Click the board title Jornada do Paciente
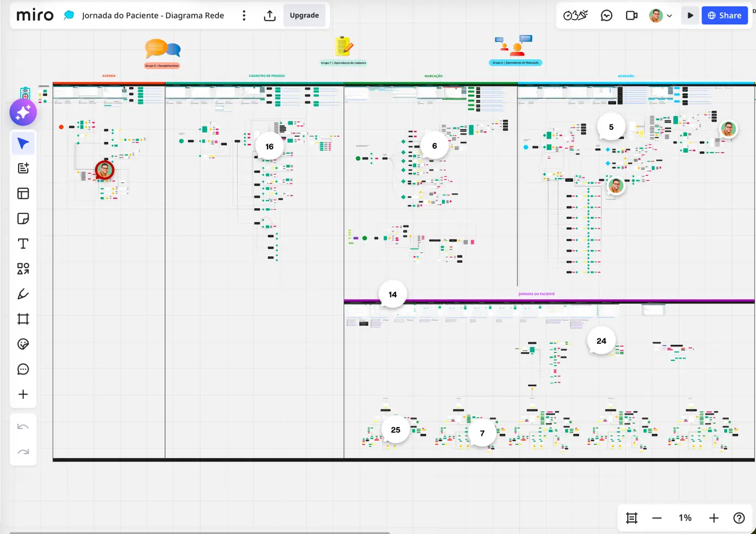The image size is (756, 534). (x=153, y=15)
